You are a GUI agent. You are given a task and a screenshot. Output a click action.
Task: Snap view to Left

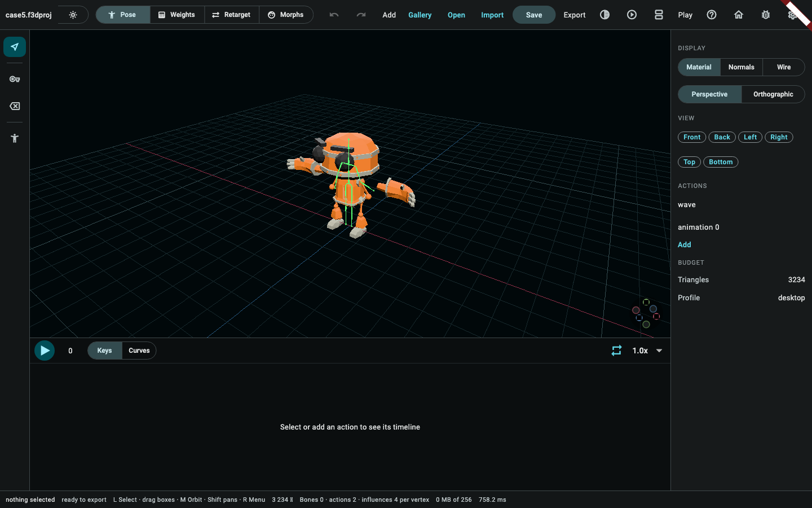tap(751, 137)
